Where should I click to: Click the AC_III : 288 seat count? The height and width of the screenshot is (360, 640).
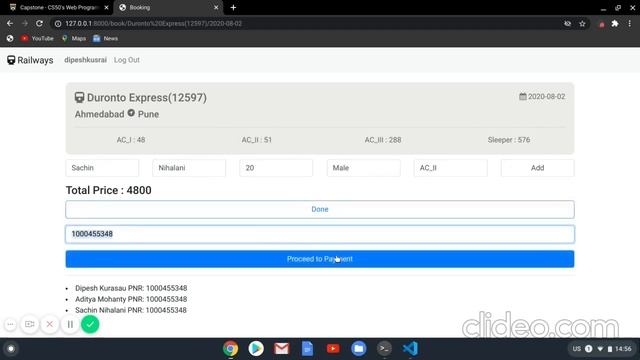coord(383,140)
